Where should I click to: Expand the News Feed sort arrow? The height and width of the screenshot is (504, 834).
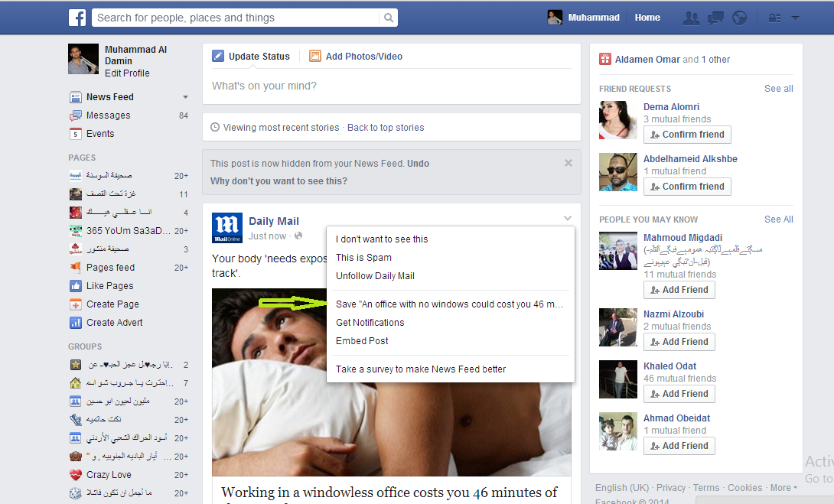tap(186, 97)
